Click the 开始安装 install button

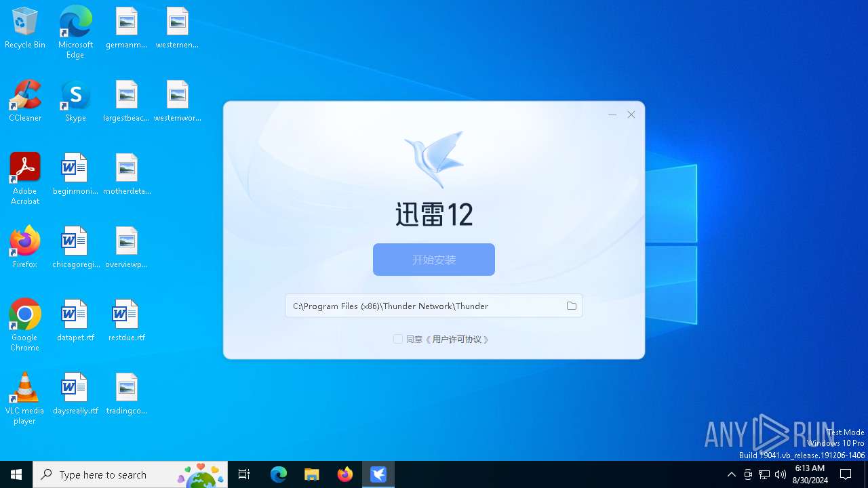tap(434, 260)
